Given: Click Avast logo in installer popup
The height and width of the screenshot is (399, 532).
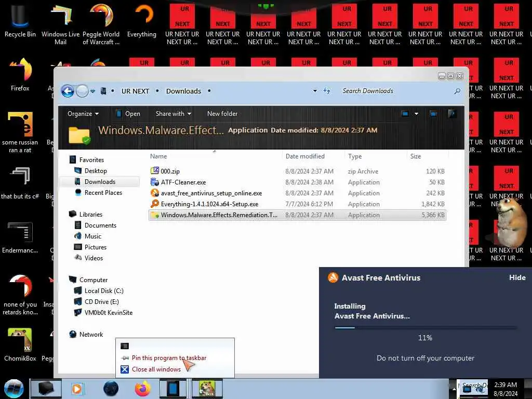Looking at the screenshot, I should [x=333, y=277].
